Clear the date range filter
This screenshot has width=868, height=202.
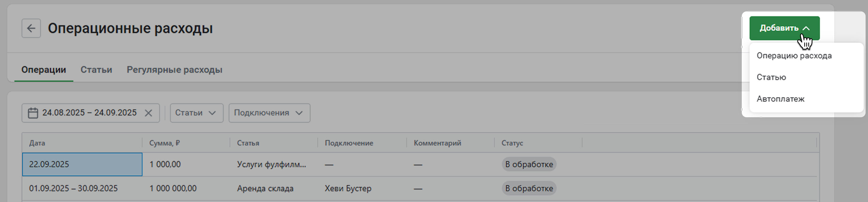[148, 113]
